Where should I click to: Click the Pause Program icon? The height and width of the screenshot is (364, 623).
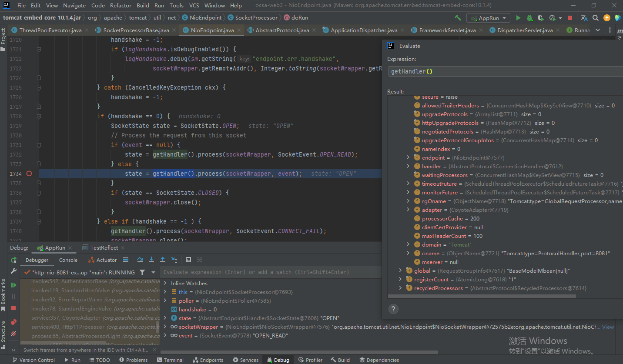point(13,297)
